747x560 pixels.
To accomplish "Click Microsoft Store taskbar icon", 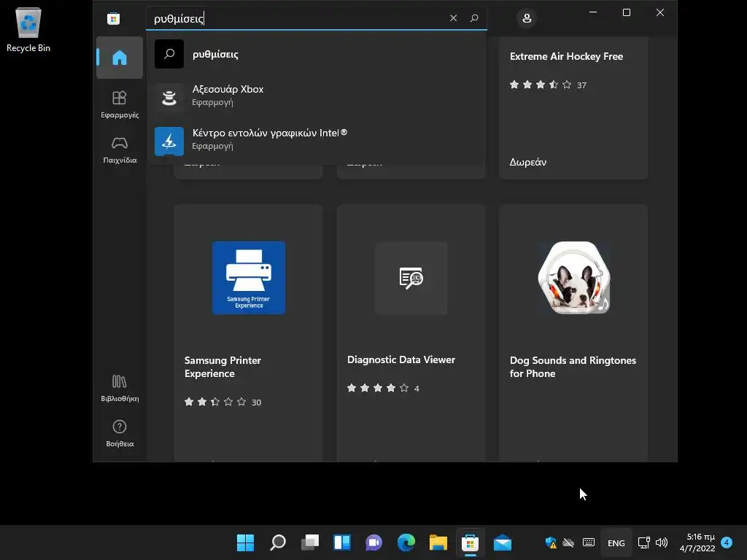I will pyautogui.click(x=471, y=542).
